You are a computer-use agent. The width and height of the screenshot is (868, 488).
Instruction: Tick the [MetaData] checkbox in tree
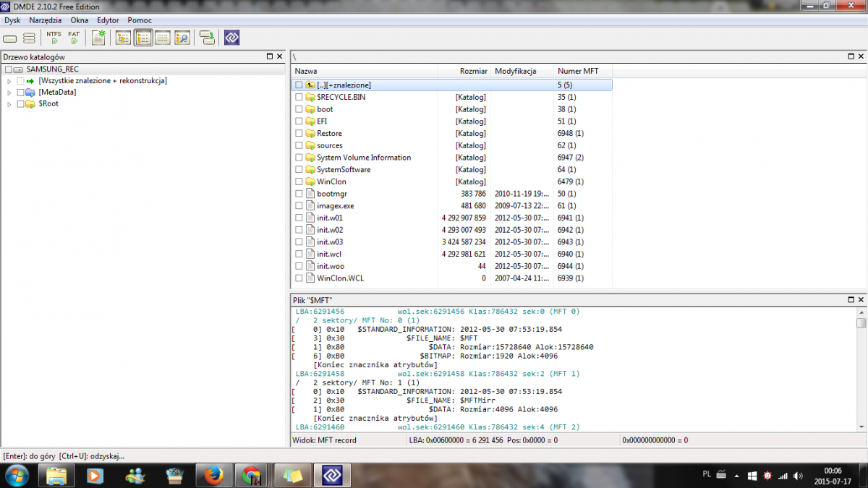[20, 93]
